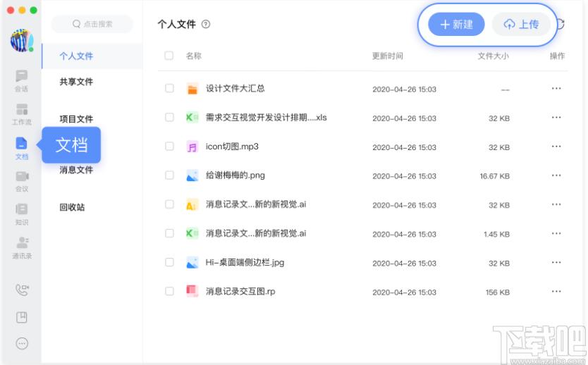Open more actions for 消息记录交互图.rp row
This screenshot has width=588, height=365.
click(556, 291)
